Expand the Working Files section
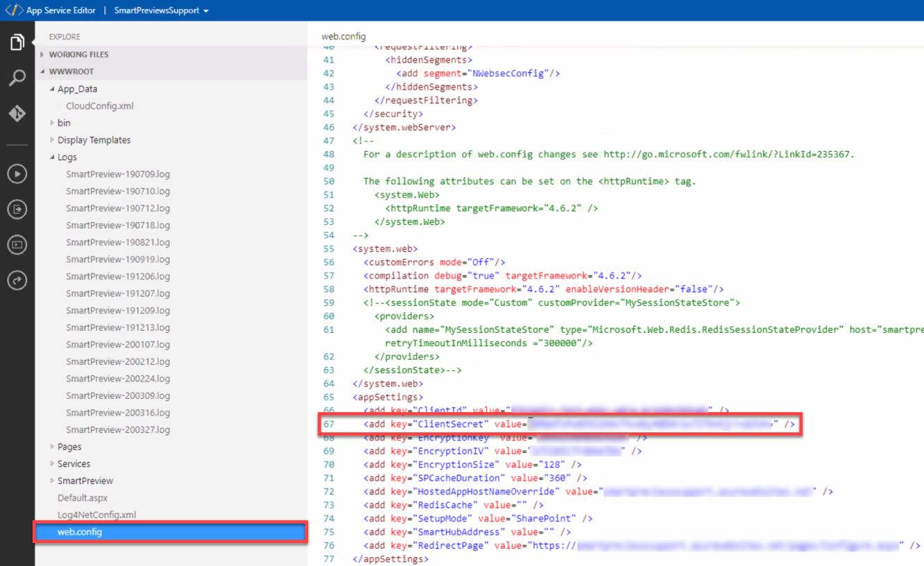 pos(78,54)
